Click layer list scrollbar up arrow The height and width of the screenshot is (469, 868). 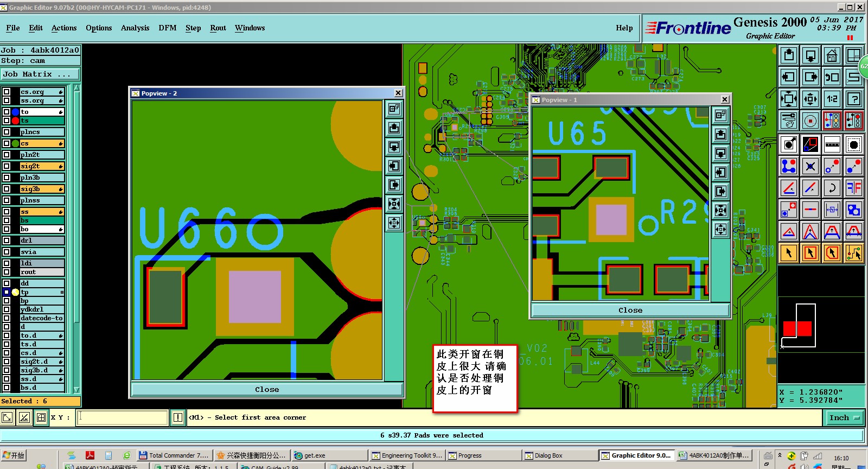[x=76, y=88]
